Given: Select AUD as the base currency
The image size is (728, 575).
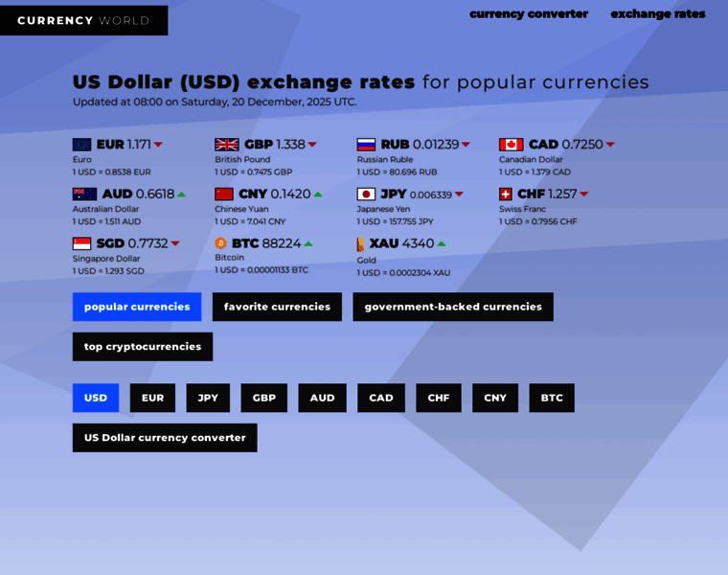Looking at the screenshot, I should (322, 398).
